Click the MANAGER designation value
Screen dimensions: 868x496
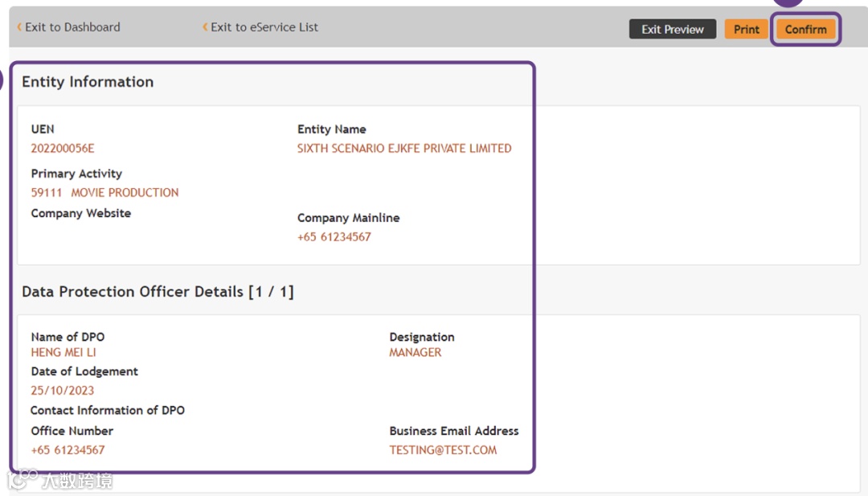(416, 352)
